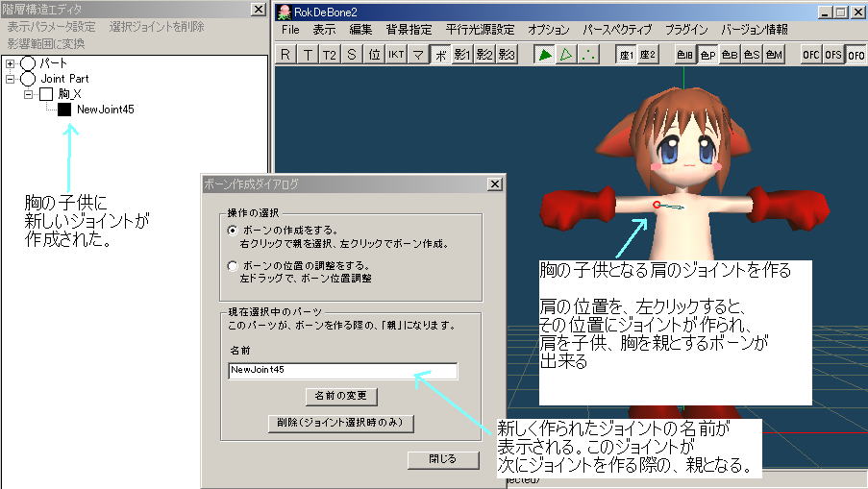Toggle the OFO toolbar button
This screenshot has width=868, height=489.
(855, 55)
